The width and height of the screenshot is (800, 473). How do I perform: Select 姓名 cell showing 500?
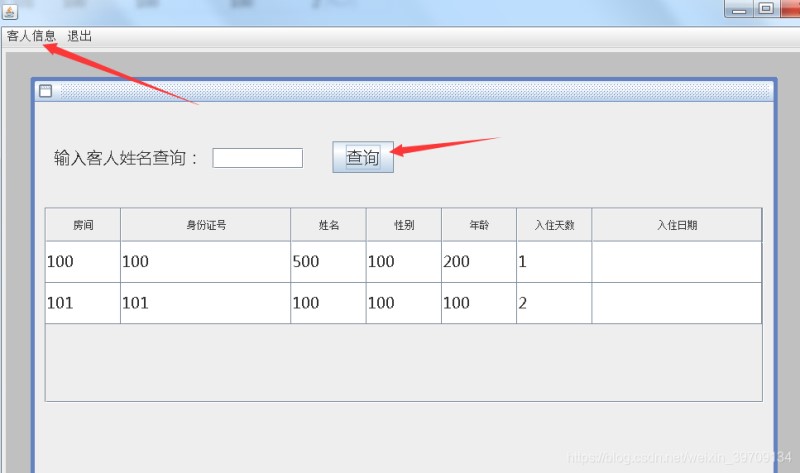pyautogui.click(x=328, y=262)
